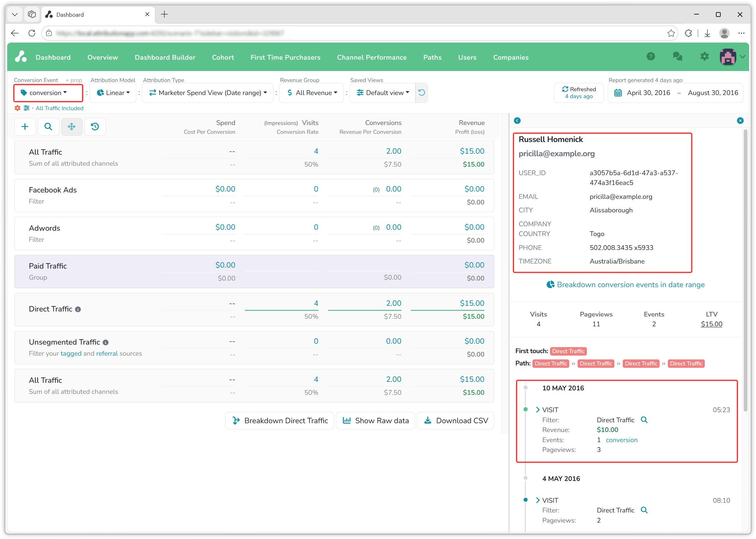The width and height of the screenshot is (756, 539).
Task: Click the + prop link
Action: [x=73, y=80]
